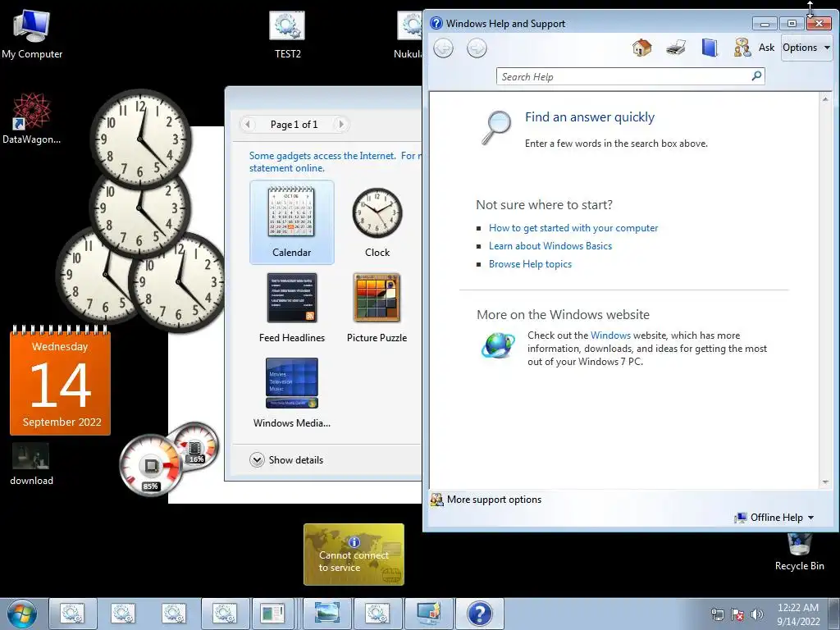The height and width of the screenshot is (630, 840).
Task: Go back in Windows Help and Support
Action: tap(443, 48)
